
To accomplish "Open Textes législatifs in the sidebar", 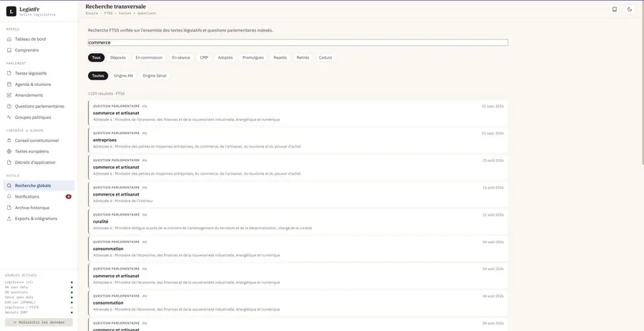I will (x=39, y=74).
